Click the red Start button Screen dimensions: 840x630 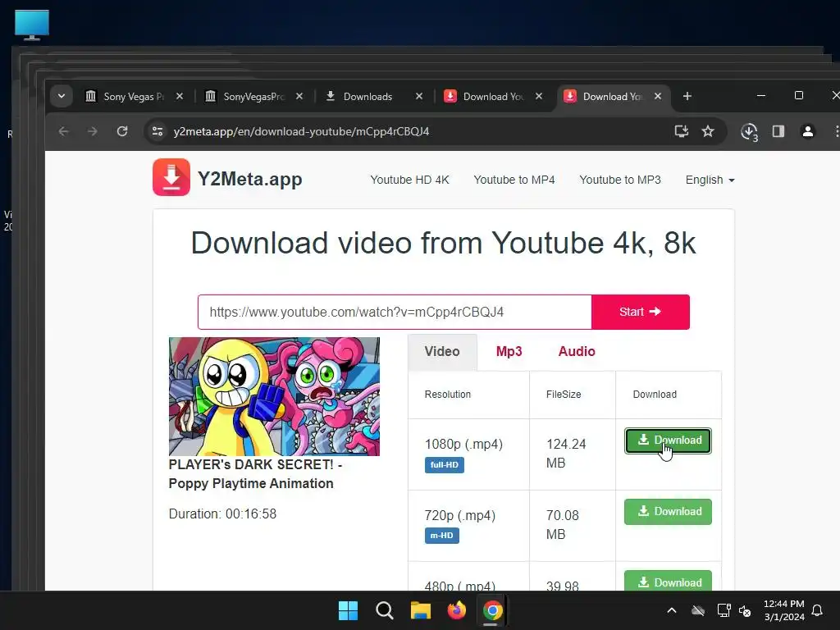(x=640, y=312)
